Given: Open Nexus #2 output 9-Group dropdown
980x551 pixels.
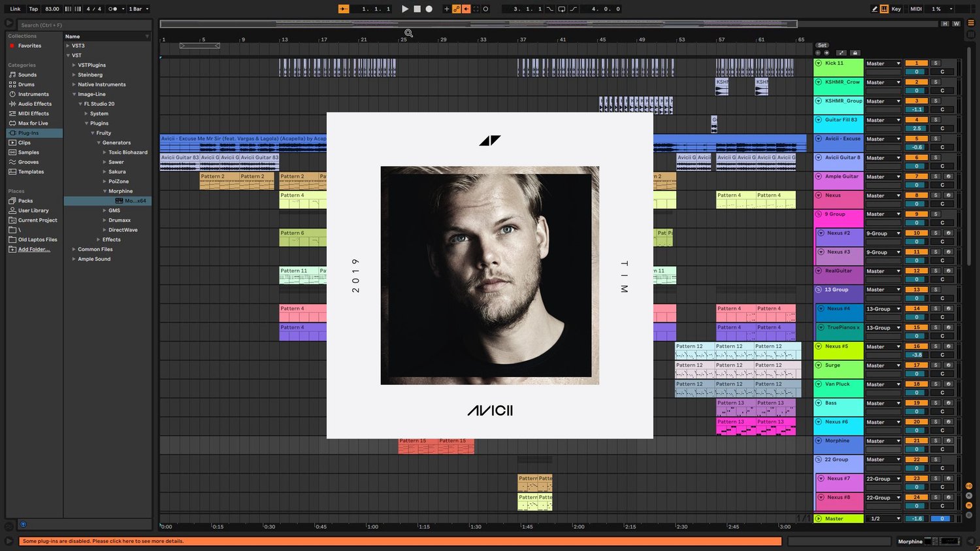Looking at the screenshot, I should click(x=883, y=233).
